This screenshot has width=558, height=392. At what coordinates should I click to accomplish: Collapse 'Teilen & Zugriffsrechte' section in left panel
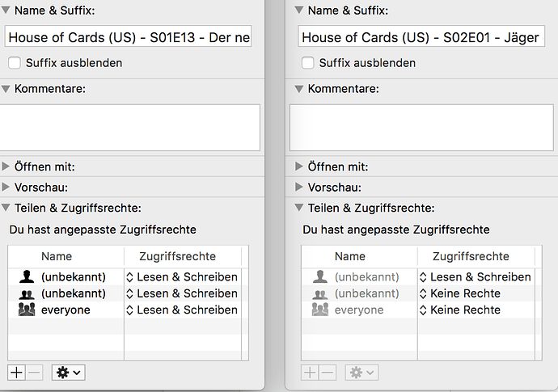click(6, 208)
